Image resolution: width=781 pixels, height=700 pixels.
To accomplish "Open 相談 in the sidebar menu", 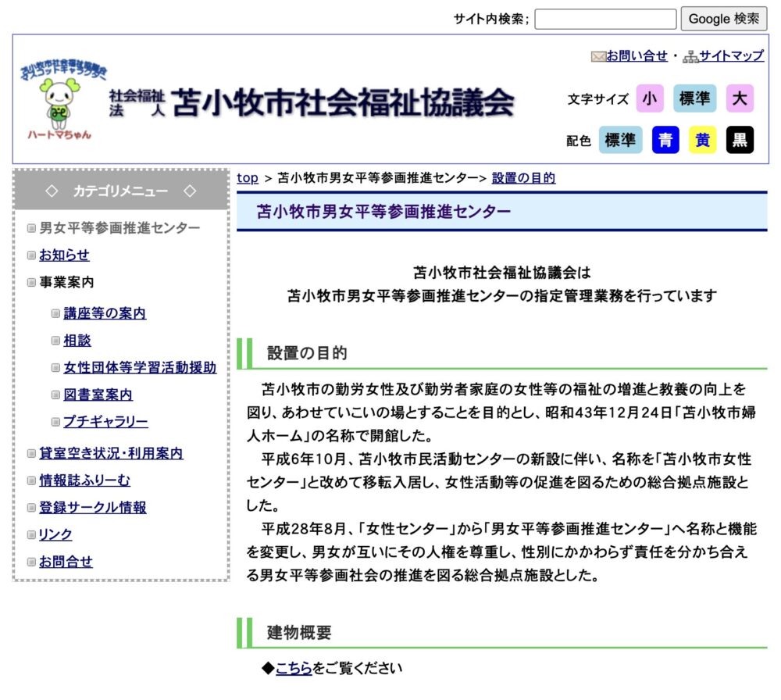I will click(x=77, y=341).
